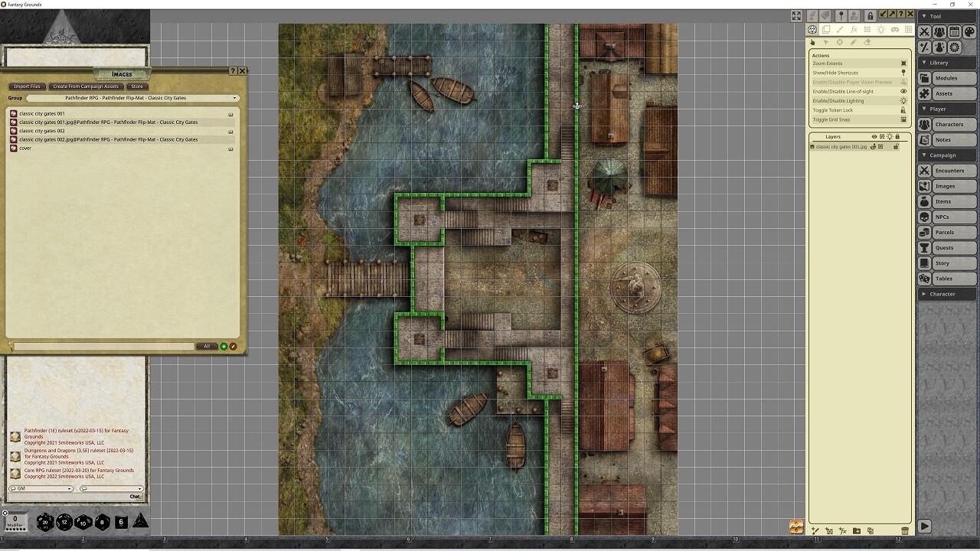This screenshot has width=980, height=551.
Task: Open the Tables panel
Action: [947, 278]
